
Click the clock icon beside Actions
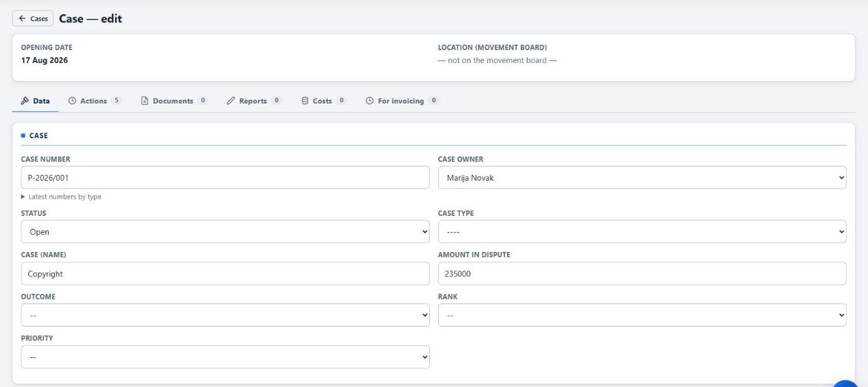click(x=72, y=101)
